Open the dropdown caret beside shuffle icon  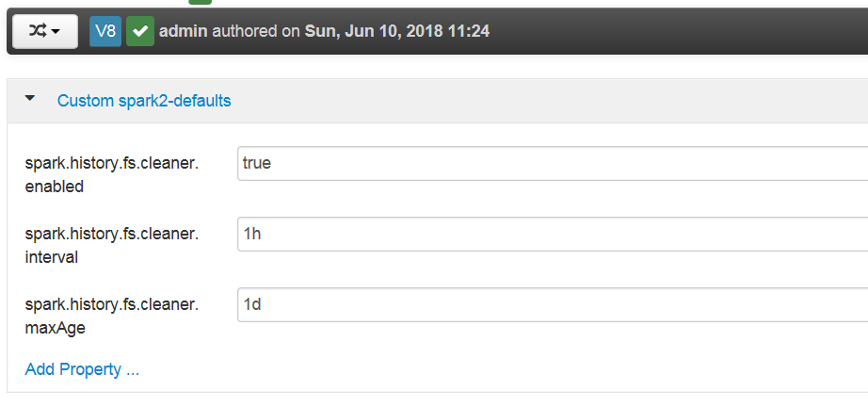56,32
